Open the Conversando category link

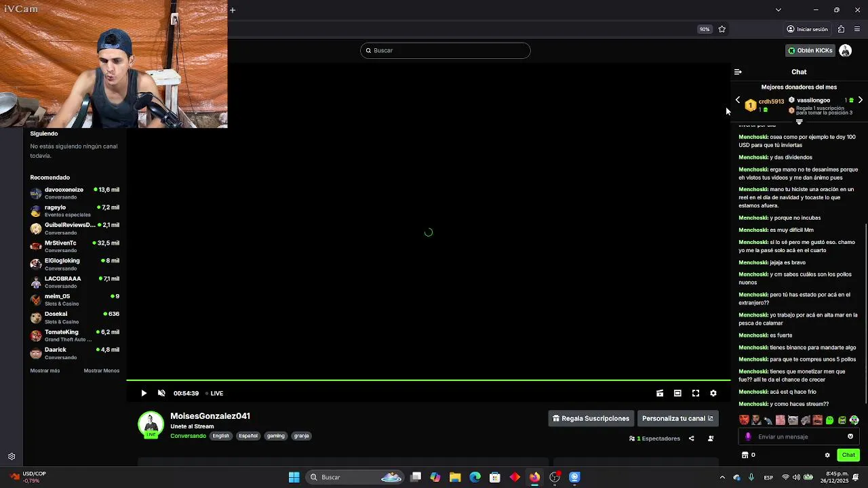point(188,436)
